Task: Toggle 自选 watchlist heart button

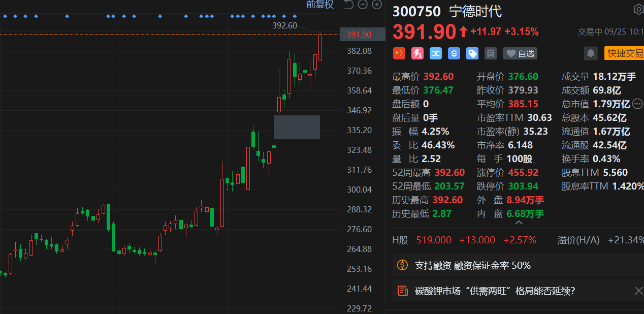Action: pos(520,53)
